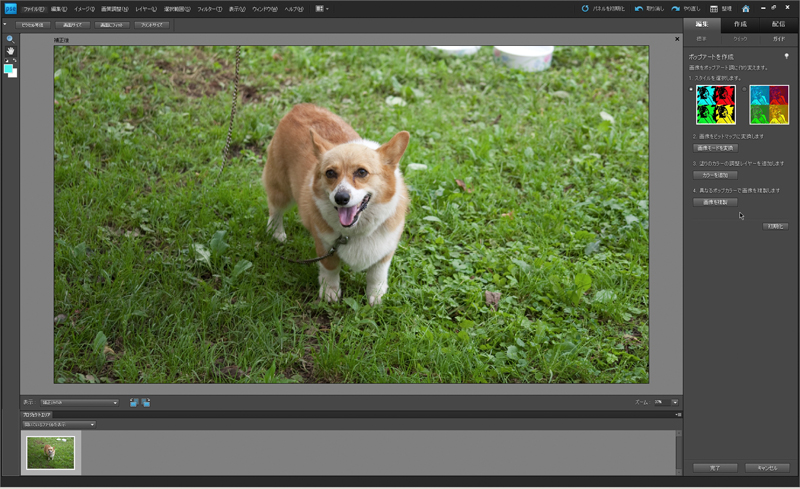
Task: Choose the muted four-color pop art thumbnail
Action: pos(769,105)
